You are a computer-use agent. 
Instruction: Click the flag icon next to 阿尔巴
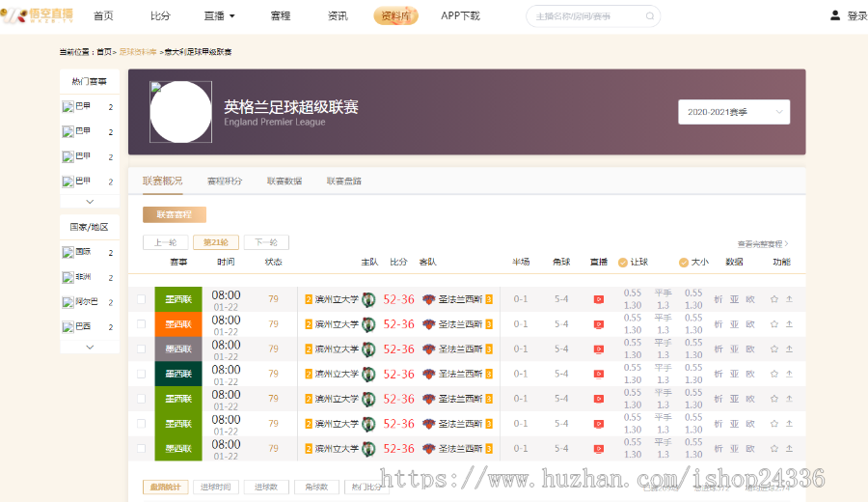click(x=68, y=302)
